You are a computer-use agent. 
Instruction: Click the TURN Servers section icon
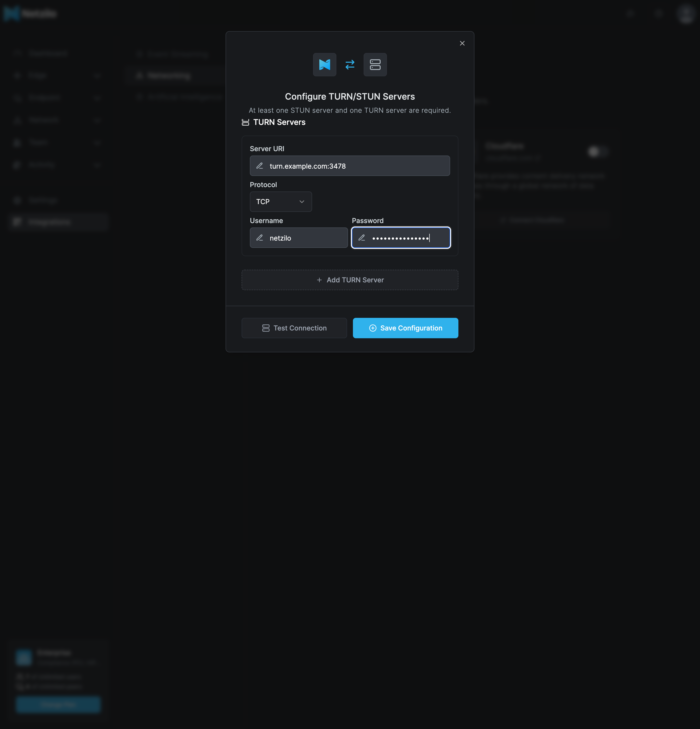pos(245,122)
